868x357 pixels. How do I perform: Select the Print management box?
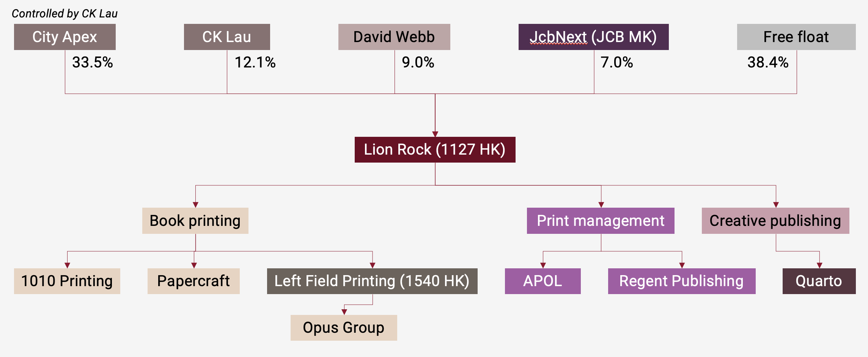[601, 221]
